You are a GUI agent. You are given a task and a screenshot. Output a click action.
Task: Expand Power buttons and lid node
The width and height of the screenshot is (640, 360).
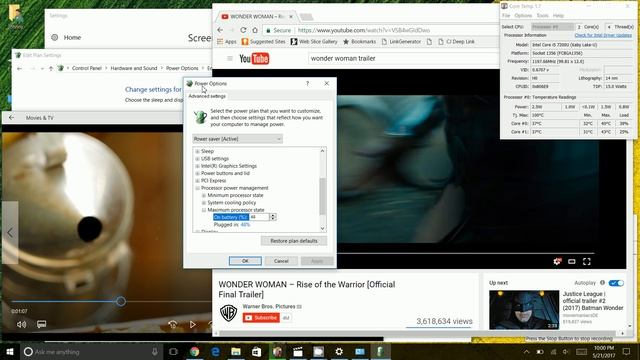[198, 173]
